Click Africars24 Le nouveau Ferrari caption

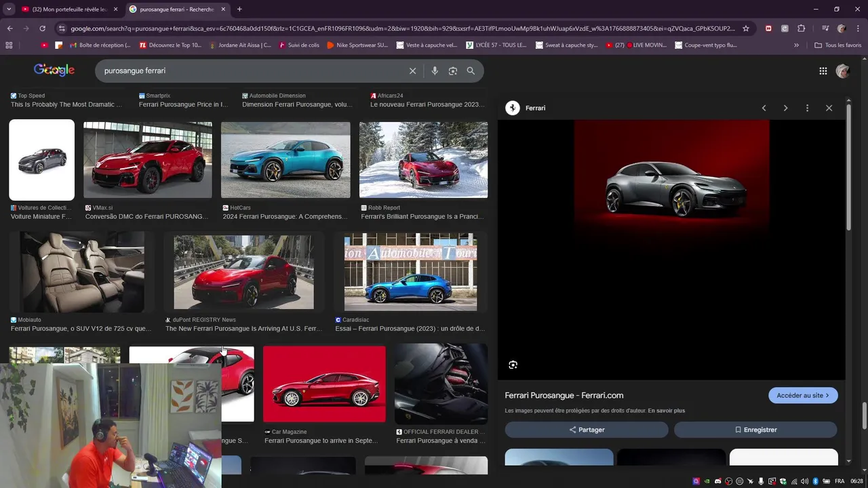tap(427, 104)
